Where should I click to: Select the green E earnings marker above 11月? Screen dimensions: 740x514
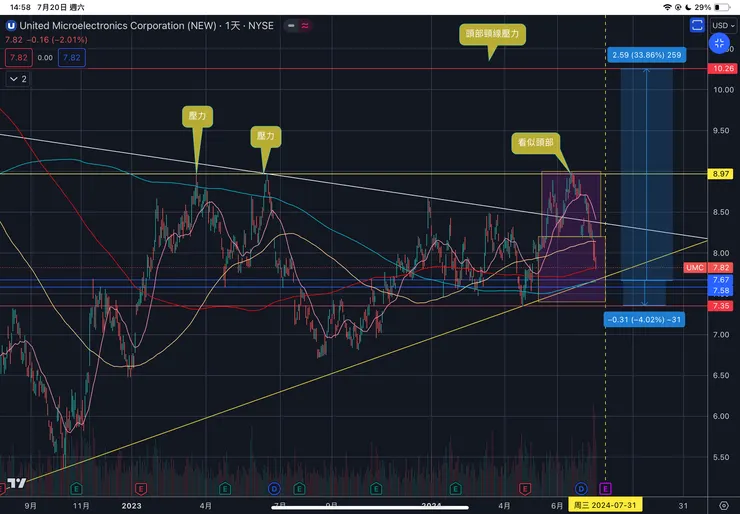76,488
